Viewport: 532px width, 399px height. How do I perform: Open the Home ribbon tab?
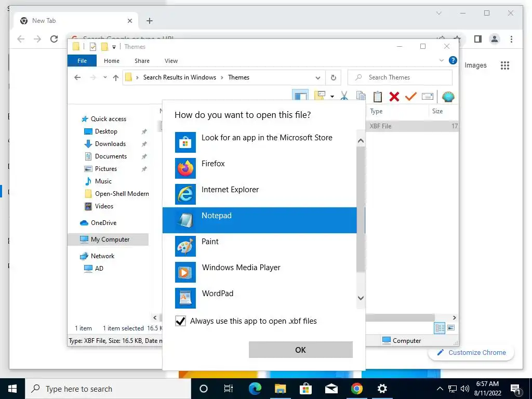pyautogui.click(x=112, y=61)
